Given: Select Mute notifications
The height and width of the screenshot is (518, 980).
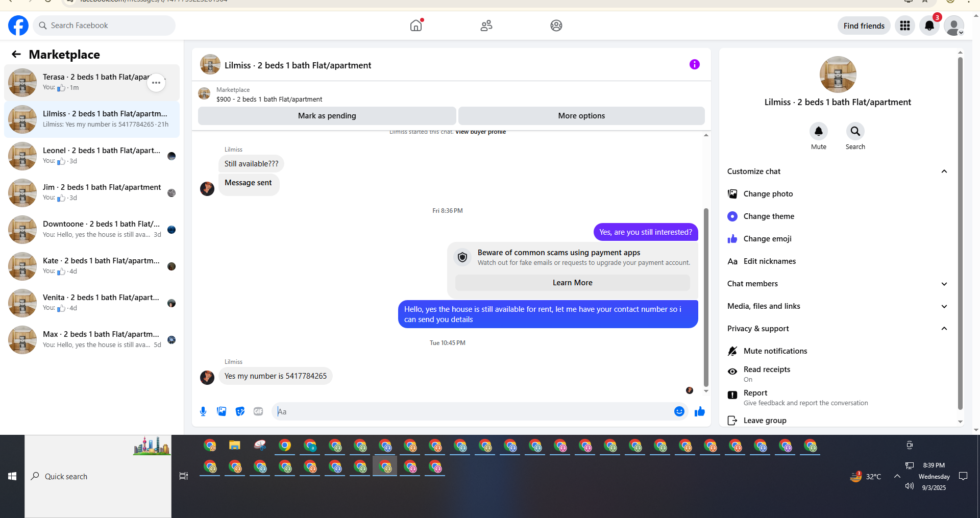Looking at the screenshot, I should [x=837, y=351].
